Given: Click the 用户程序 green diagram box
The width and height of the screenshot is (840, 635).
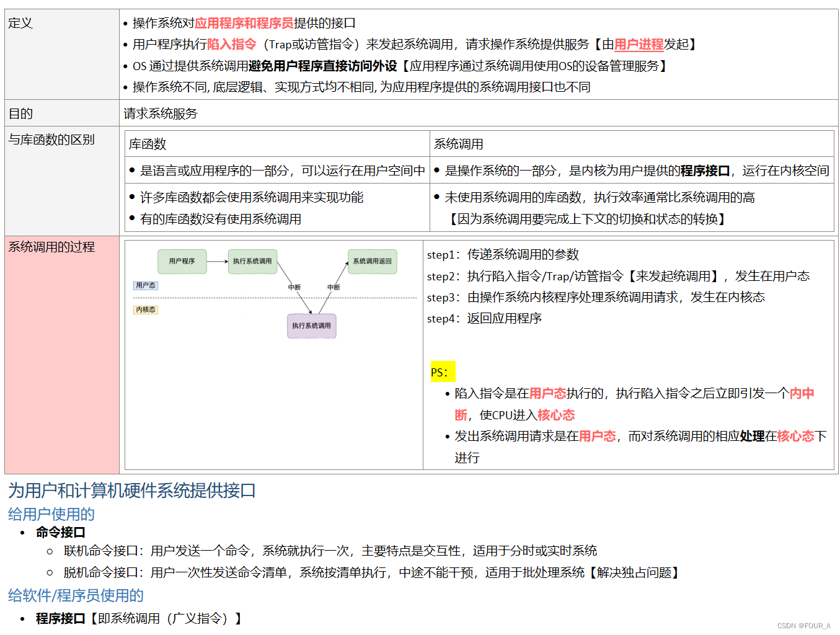Looking at the screenshot, I should click(182, 261).
